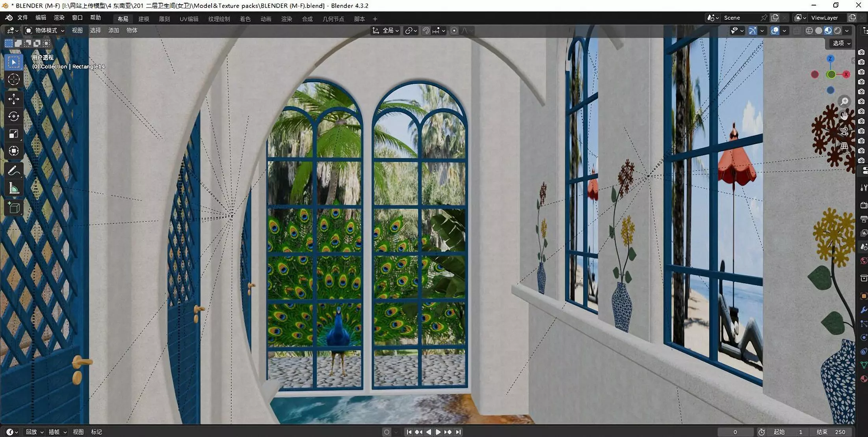Toggle proportional editing button
Viewport: 868px width, 437px height.
coord(454,31)
